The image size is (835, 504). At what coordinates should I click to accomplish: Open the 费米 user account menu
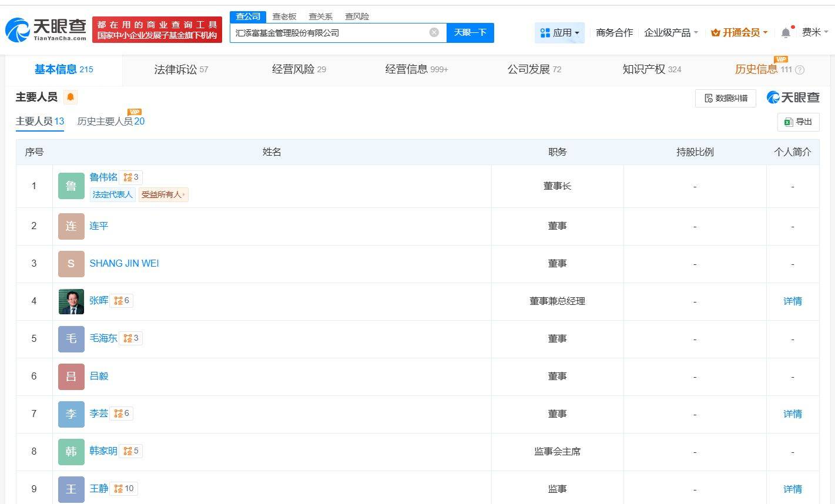(x=814, y=32)
